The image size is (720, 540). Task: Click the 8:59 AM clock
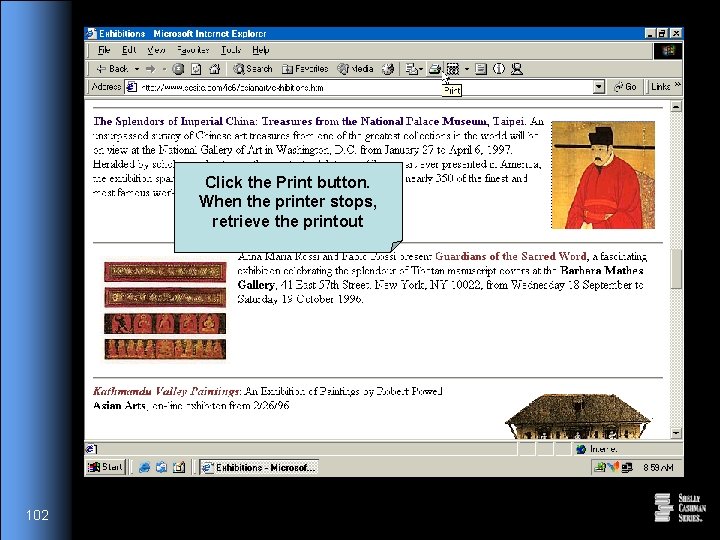pos(658,467)
